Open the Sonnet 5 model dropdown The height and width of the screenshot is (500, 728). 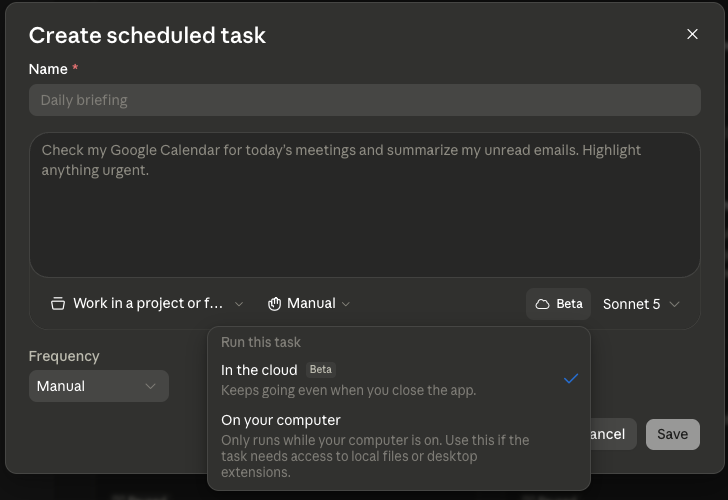pyautogui.click(x=641, y=304)
